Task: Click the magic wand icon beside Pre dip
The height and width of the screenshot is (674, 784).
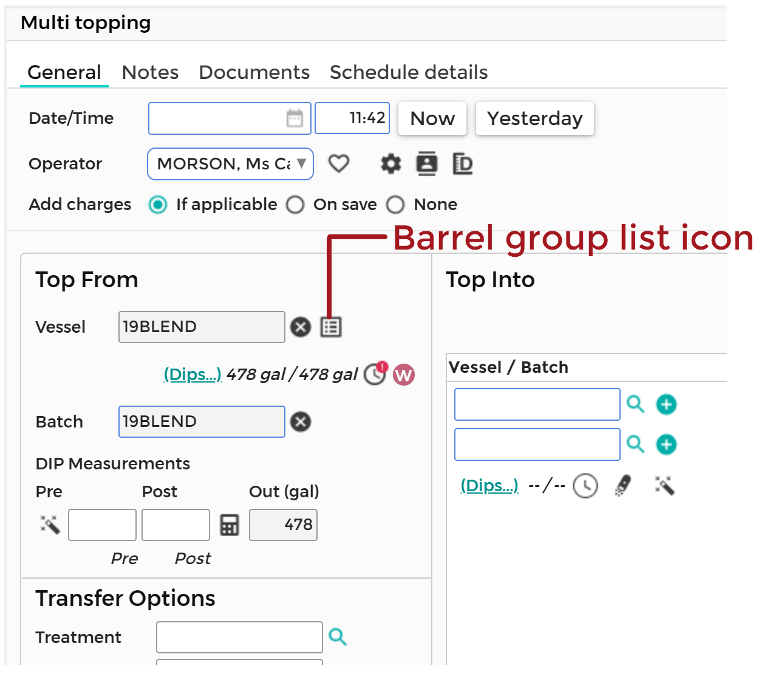Action: tap(50, 525)
